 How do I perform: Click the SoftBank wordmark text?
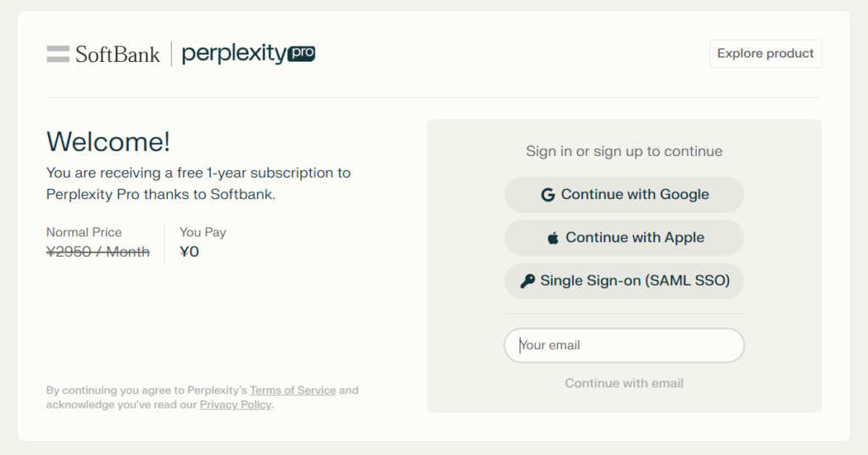(x=118, y=54)
